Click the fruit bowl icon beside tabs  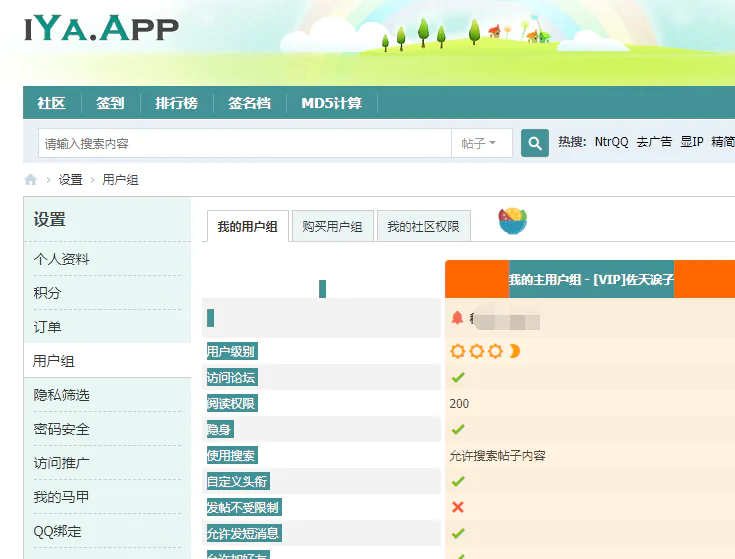[x=512, y=221]
